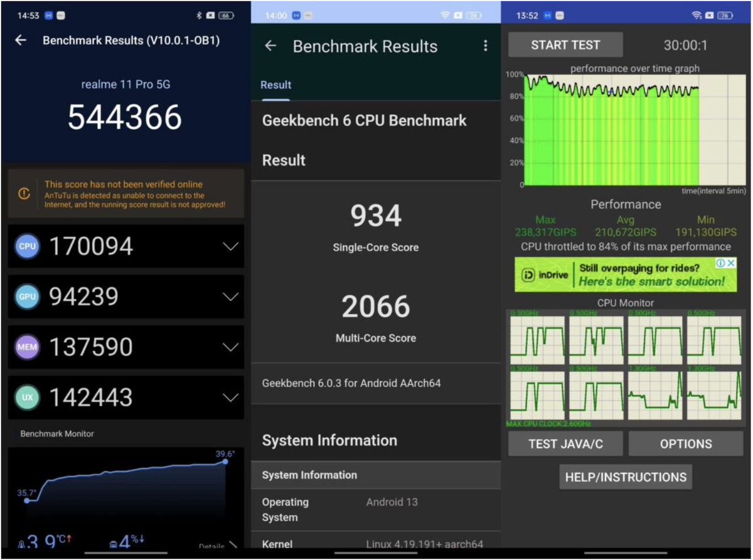The height and width of the screenshot is (560, 753).
Task: Click the GPU score badge icon
Action: point(28,297)
